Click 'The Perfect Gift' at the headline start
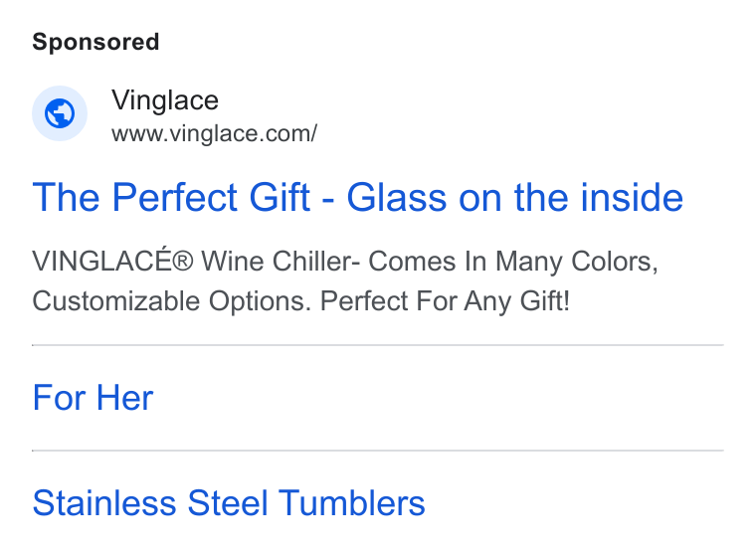 click(171, 198)
